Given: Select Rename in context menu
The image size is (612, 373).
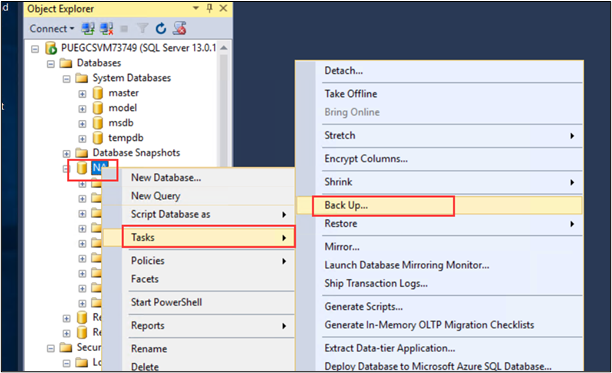Looking at the screenshot, I should pos(199,348).
